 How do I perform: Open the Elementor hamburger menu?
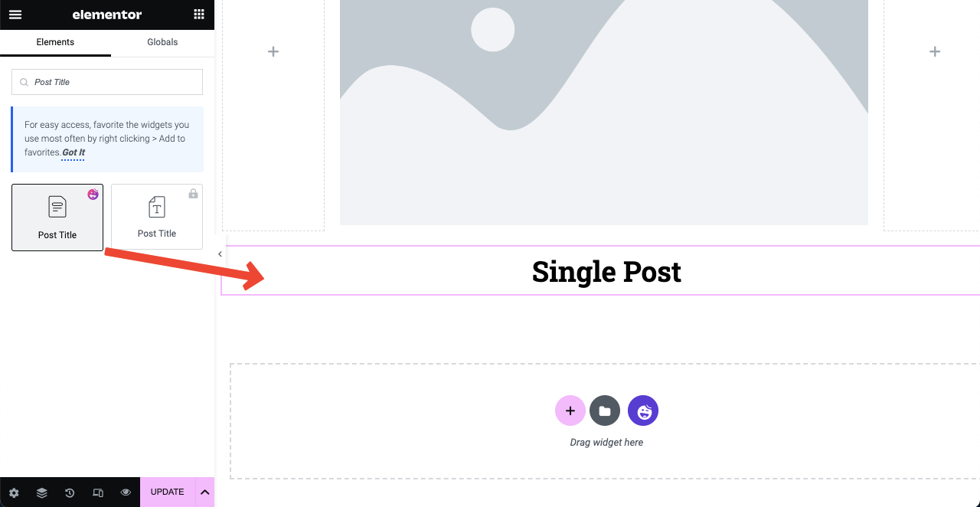(15, 15)
